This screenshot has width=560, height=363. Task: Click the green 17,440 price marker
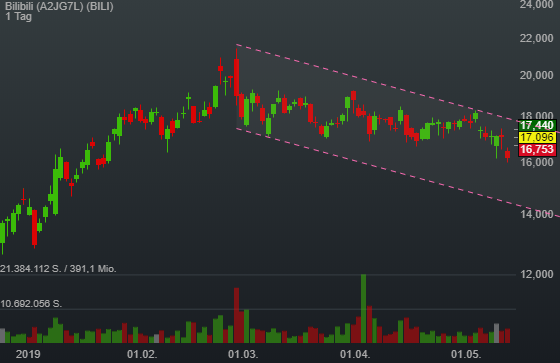[x=537, y=125]
